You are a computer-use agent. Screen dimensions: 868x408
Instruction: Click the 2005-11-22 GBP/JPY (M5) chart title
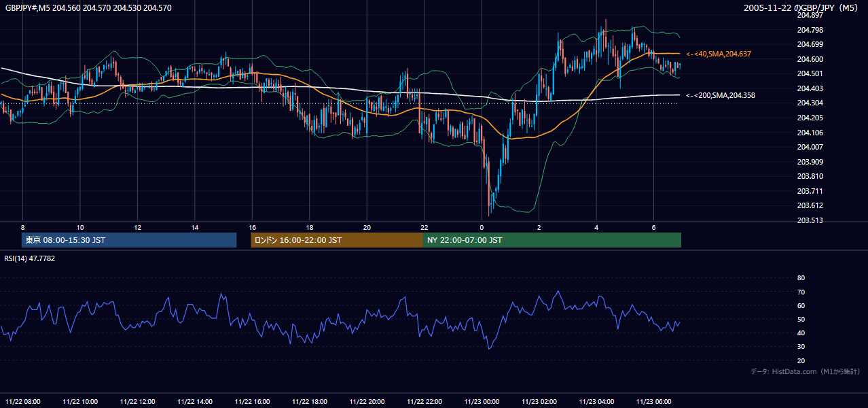coord(802,8)
